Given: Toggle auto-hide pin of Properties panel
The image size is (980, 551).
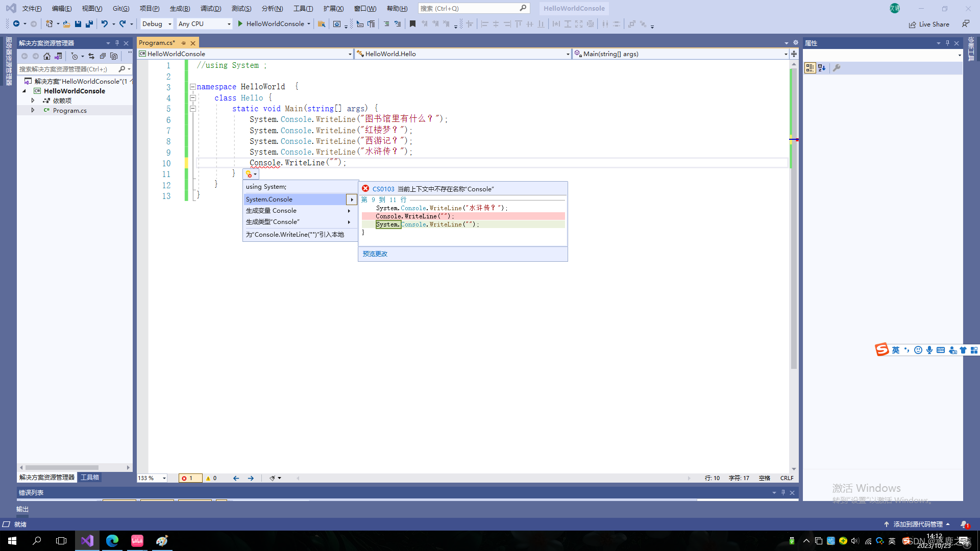Looking at the screenshot, I should coord(947,43).
